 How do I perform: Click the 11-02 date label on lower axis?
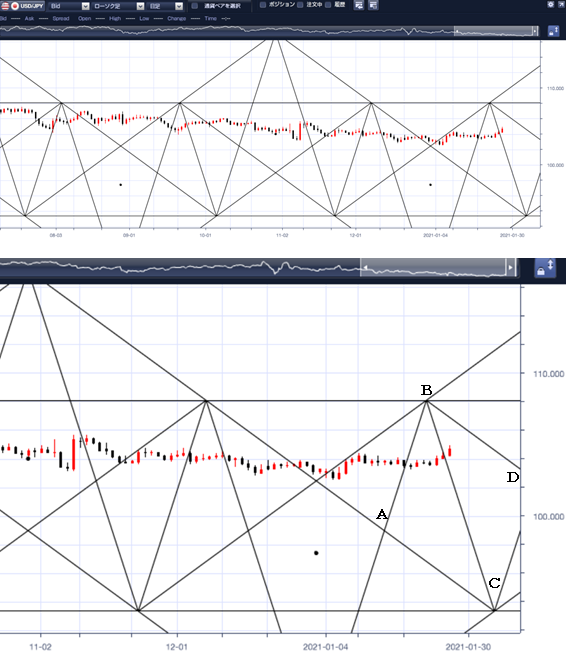click(x=40, y=647)
